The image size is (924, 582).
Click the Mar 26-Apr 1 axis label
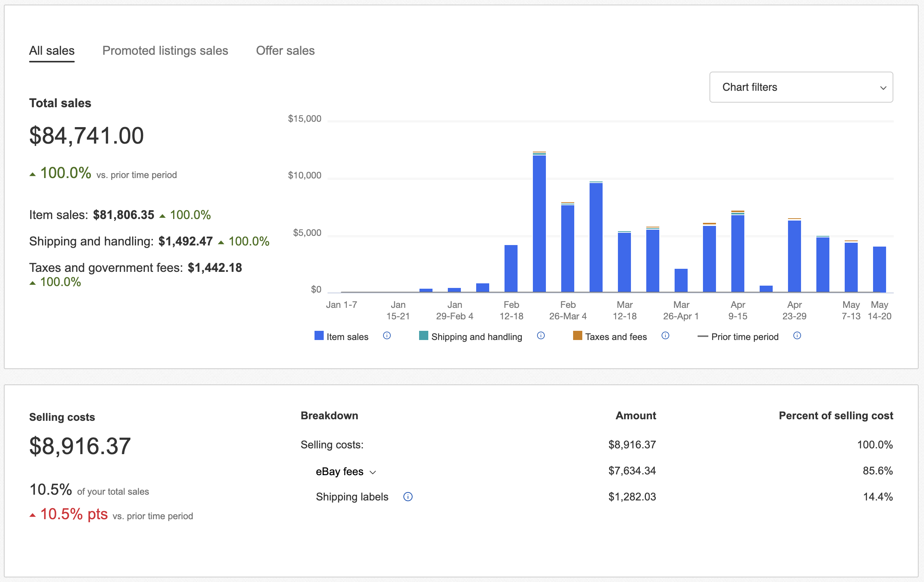pos(681,311)
